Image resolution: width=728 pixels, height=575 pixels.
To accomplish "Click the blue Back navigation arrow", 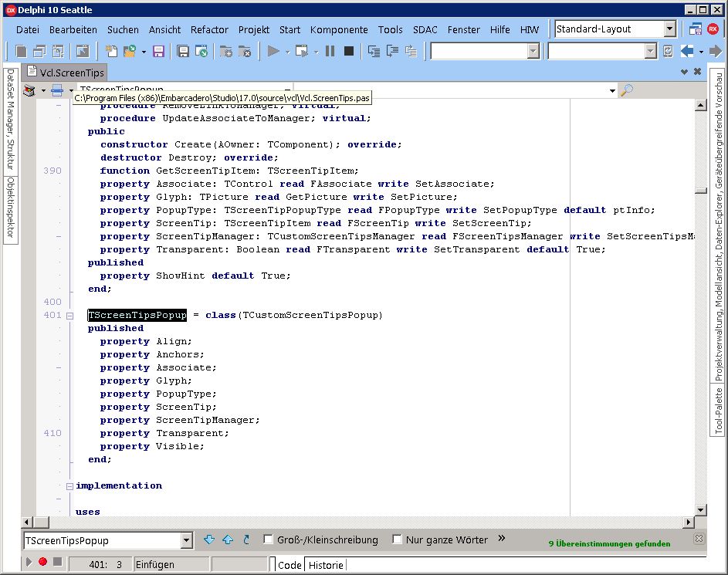I will click(x=687, y=51).
